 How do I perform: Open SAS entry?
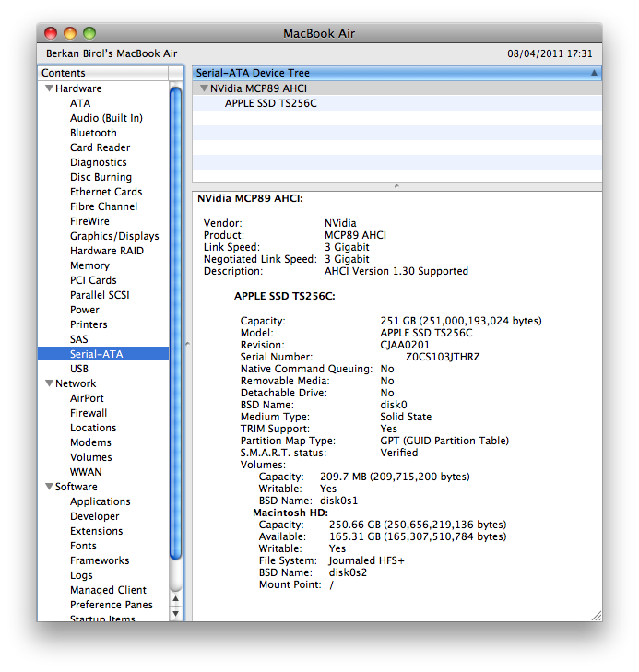point(79,339)
